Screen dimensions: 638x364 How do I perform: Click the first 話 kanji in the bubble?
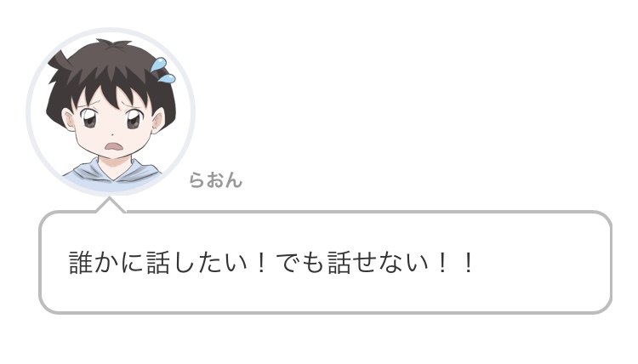pos(157,263)
